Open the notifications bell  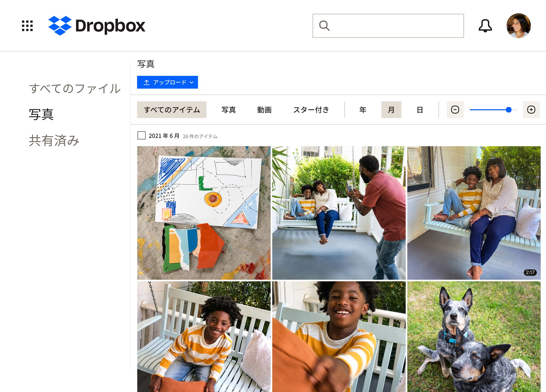[x=485, y=26]
